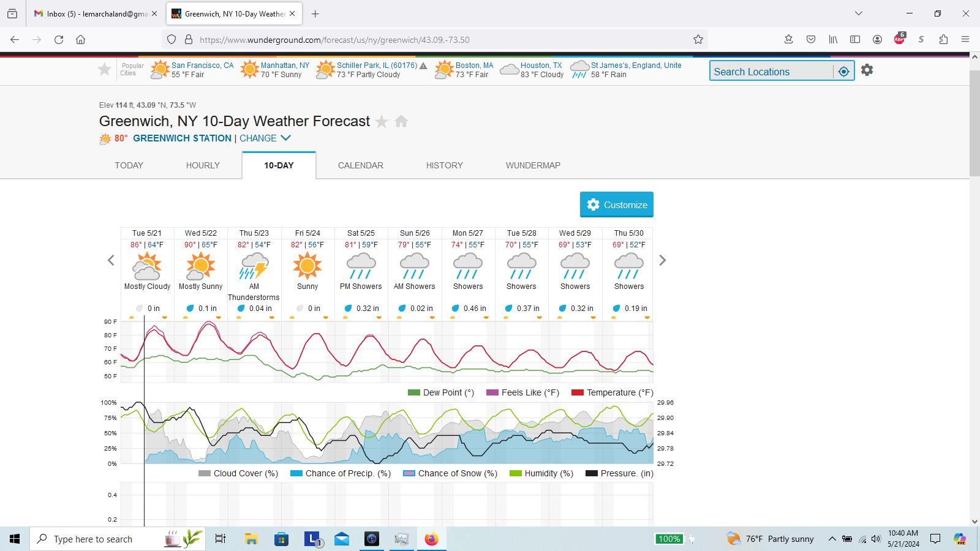This screenshot has width=980, height=551.
Task: Click the Fri 5/24 sunny icon
Action: 307,266
